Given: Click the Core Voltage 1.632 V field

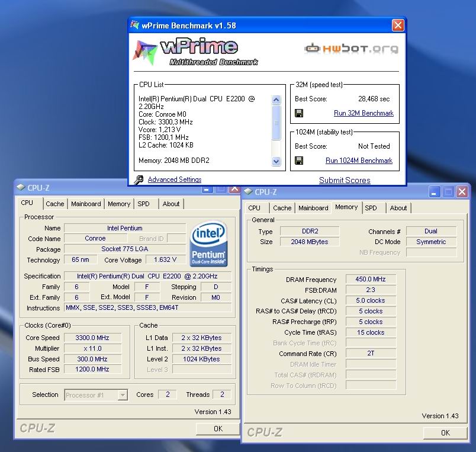Looking at the screenshot, I should coord(165,259).
